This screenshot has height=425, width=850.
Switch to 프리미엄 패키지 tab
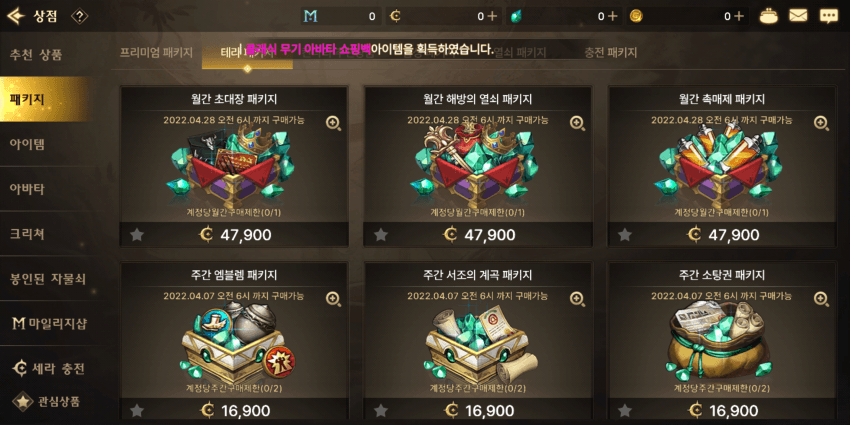click(156, 53)
